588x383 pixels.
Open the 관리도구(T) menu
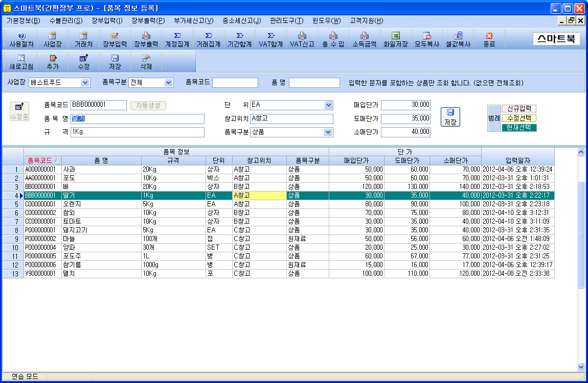286,20
